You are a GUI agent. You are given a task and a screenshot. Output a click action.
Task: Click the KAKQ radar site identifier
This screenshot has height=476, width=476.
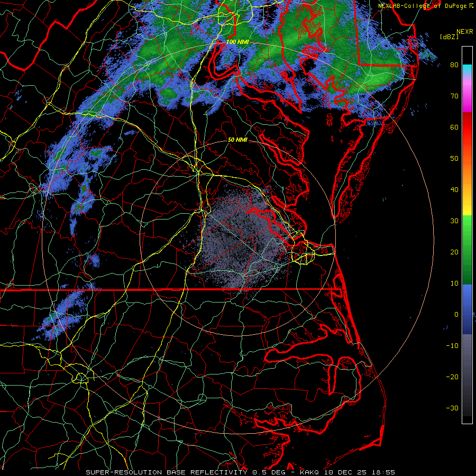coord(309,472)
